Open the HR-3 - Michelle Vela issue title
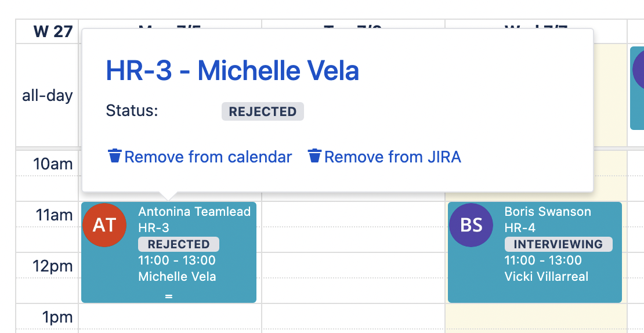The image size is (644, 333). 232,71
